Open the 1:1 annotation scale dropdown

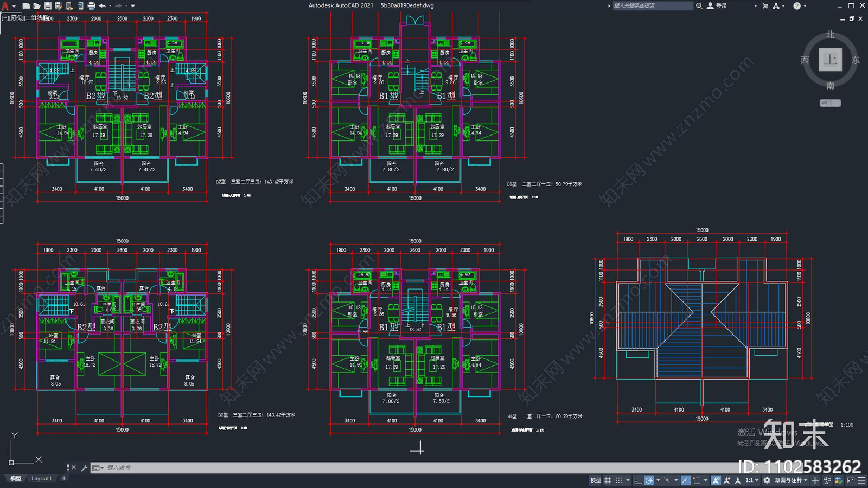(752, 480)
